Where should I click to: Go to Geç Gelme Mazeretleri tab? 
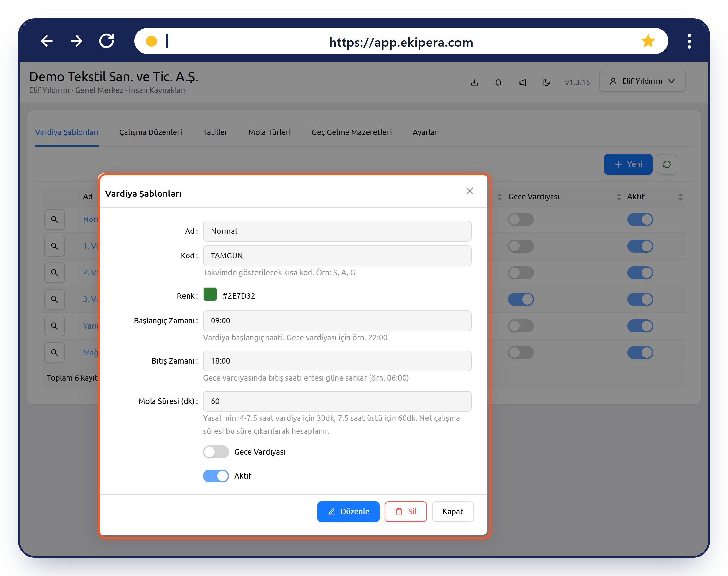click(x=352, y=132)
